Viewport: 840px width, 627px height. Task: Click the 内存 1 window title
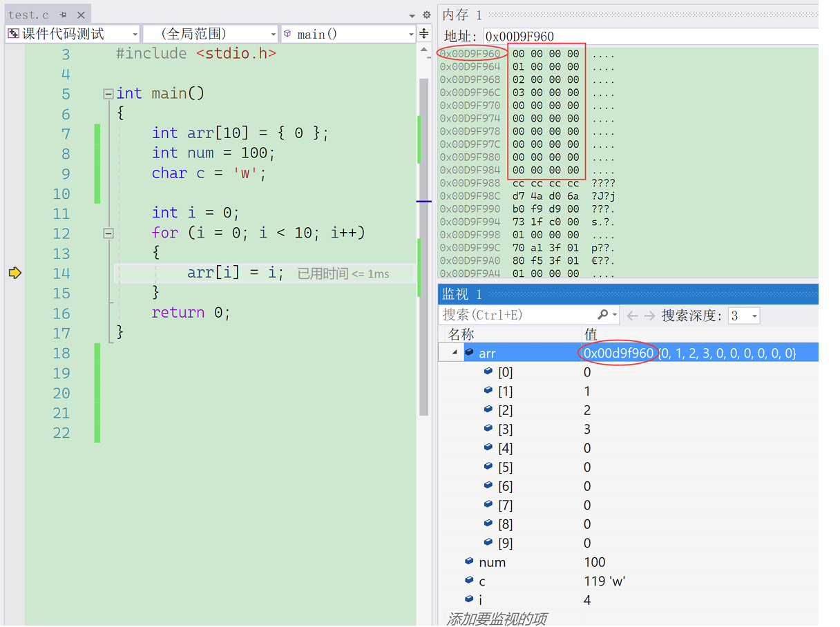[x=462, y=15]
